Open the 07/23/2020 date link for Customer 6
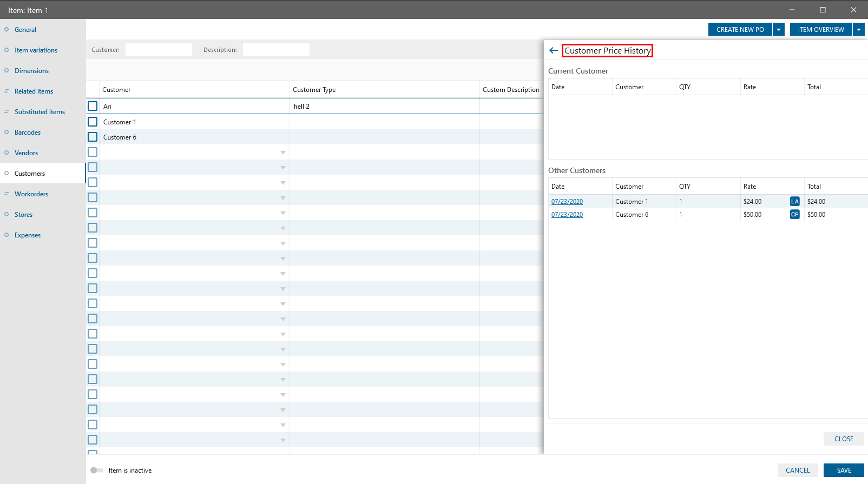The width and height of the screenshot is (868, 484). coord(567,214)
